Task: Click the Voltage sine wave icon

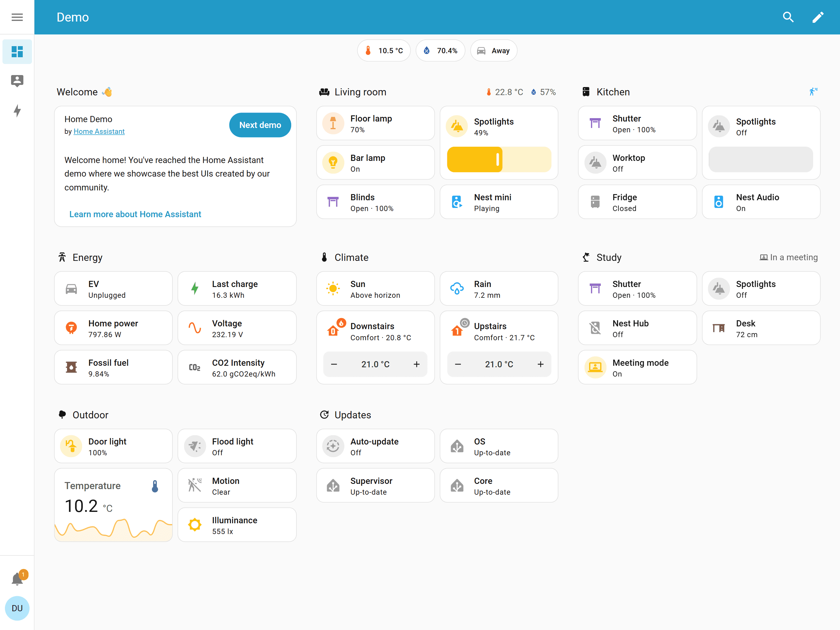Action: tap(195, 328)
